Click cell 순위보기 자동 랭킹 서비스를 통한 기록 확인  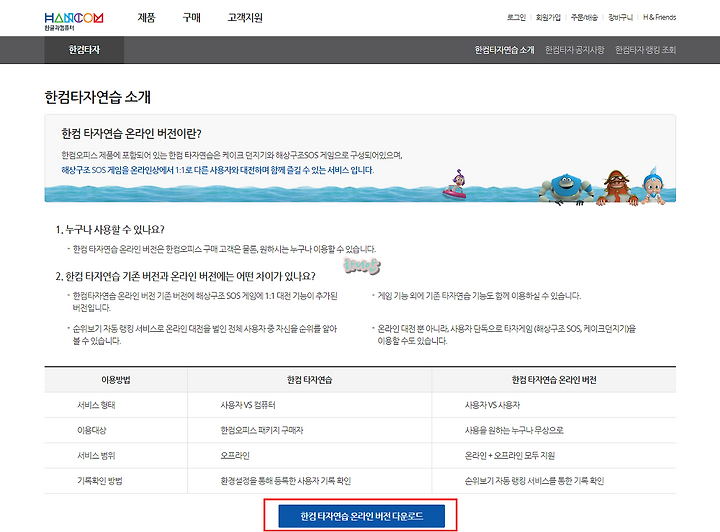[534, 481]
